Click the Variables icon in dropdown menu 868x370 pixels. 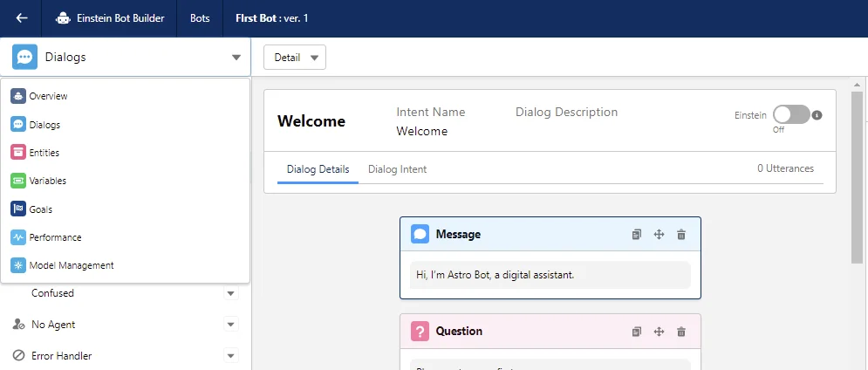(18, 181)
